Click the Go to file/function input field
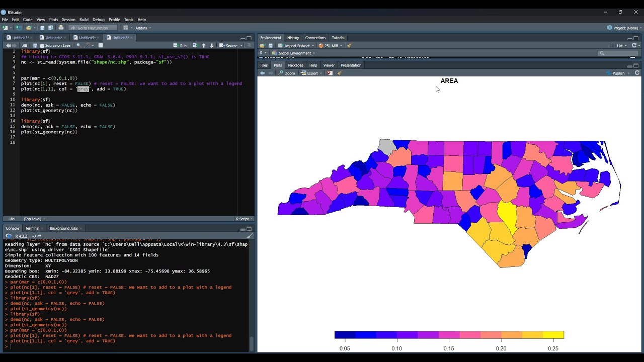The image size is (644, 362). (94, 28)
